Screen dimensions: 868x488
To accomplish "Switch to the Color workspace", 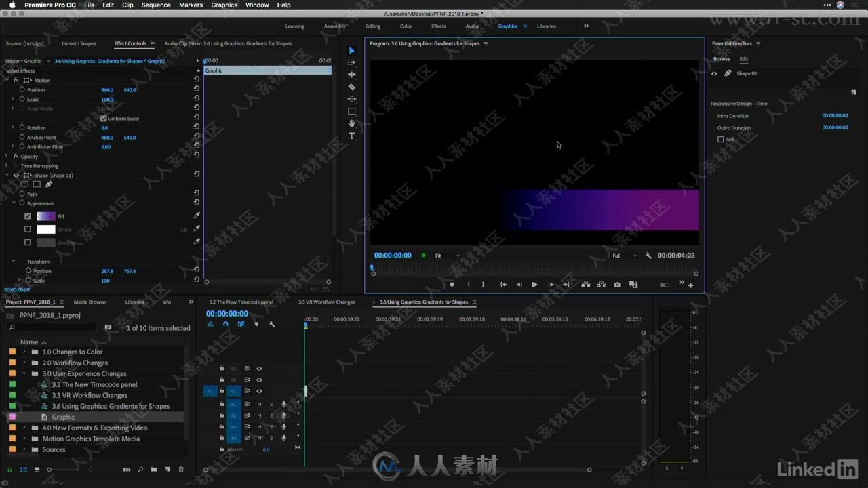I will [x=406, y=26].
